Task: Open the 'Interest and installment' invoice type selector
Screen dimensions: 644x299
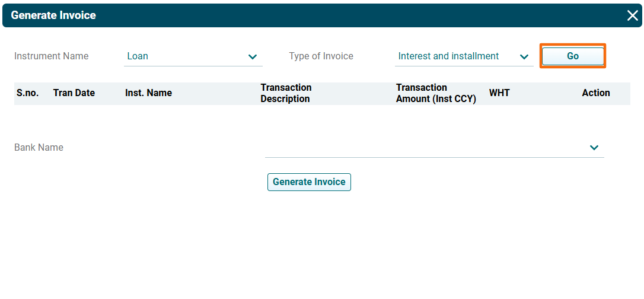Action: (449, 56)
